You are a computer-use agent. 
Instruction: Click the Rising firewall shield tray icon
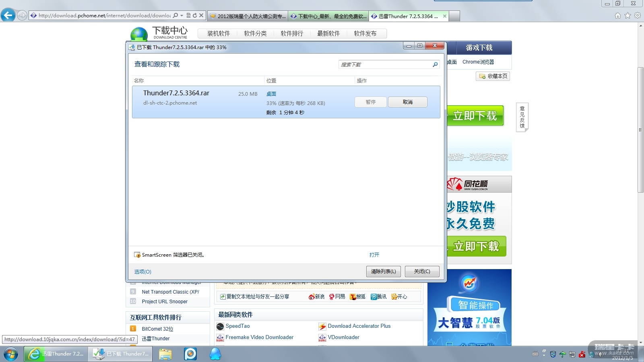pos(553,354)
